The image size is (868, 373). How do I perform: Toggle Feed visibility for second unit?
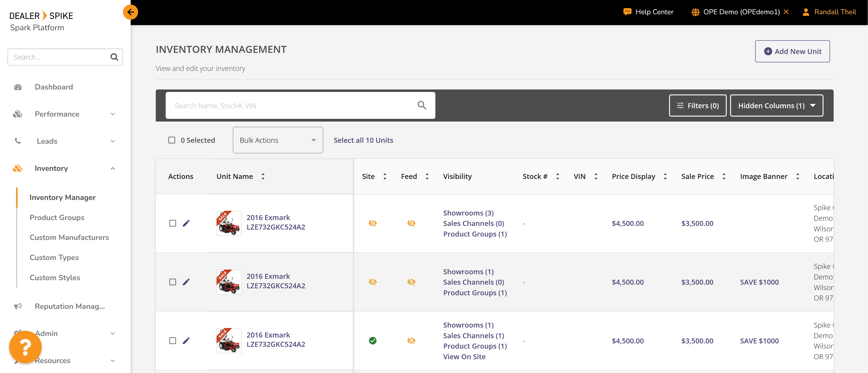(411, 282)
